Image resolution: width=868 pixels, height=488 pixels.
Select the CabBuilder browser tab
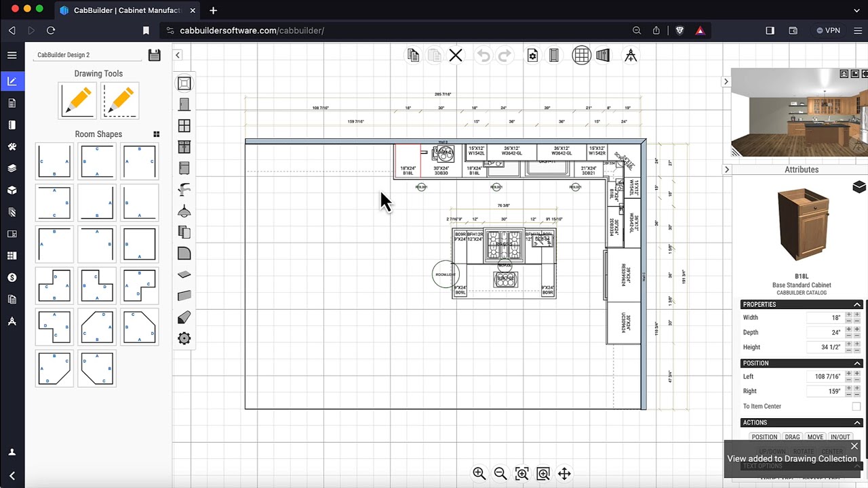coord(126,10)
